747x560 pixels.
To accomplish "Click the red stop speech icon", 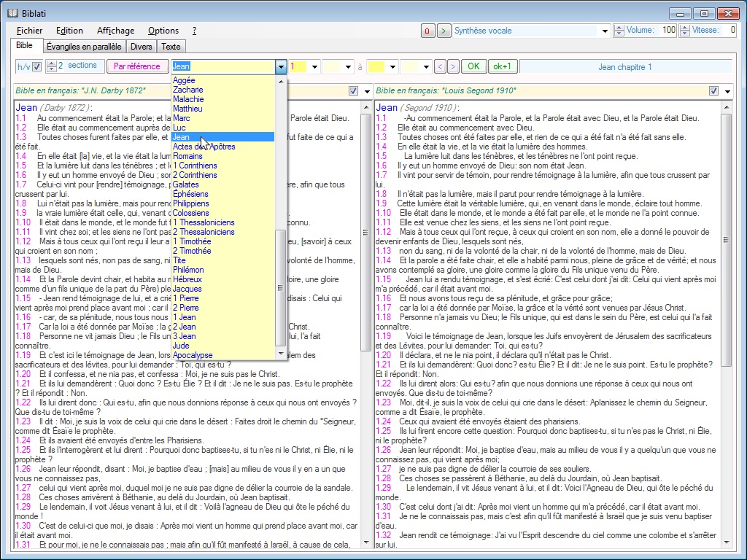I will 427,31.
